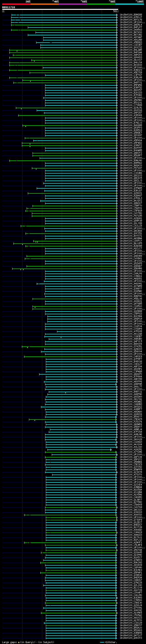Image resolution: width=146 pixels, height=644 pixels.
Task: Select hit label UniRef100_O49543
Action: coord(131,30)
